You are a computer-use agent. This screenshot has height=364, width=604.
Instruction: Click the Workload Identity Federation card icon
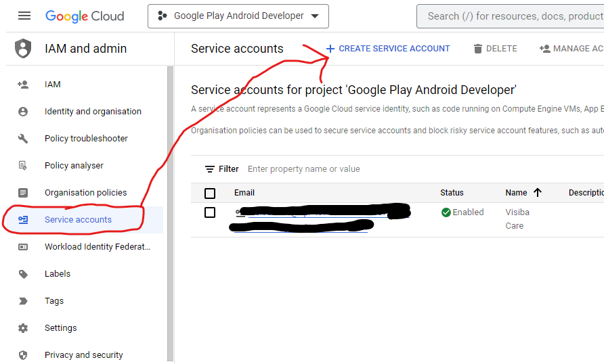point(23,247)
